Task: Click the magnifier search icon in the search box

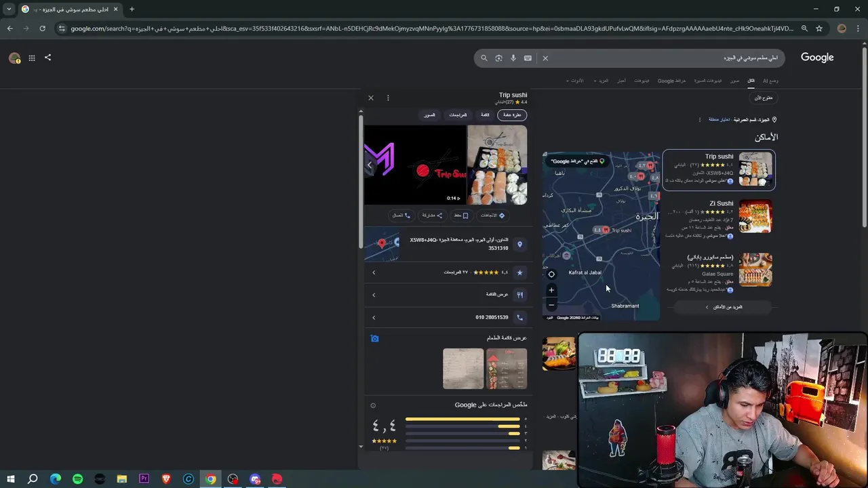Action: click(x=484, y=58)
